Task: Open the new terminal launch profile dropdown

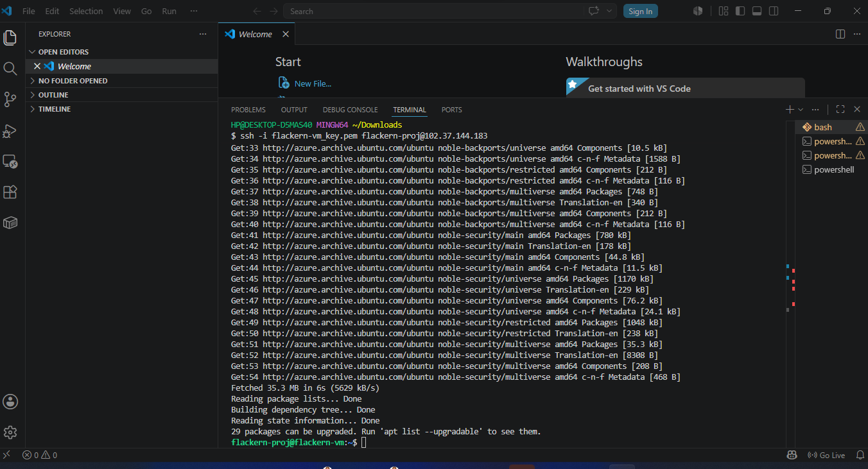Action: (801, 110)
